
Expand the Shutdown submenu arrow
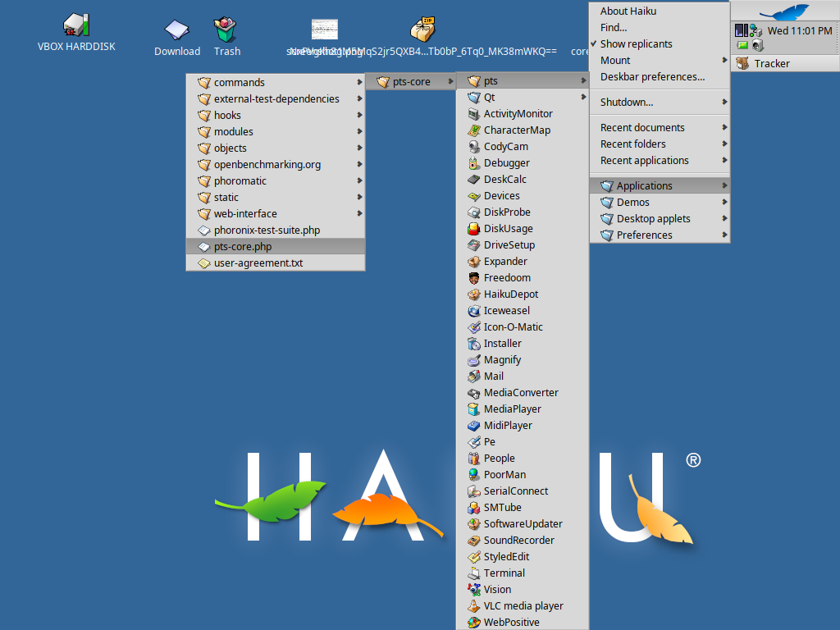[x=724, y=103]
